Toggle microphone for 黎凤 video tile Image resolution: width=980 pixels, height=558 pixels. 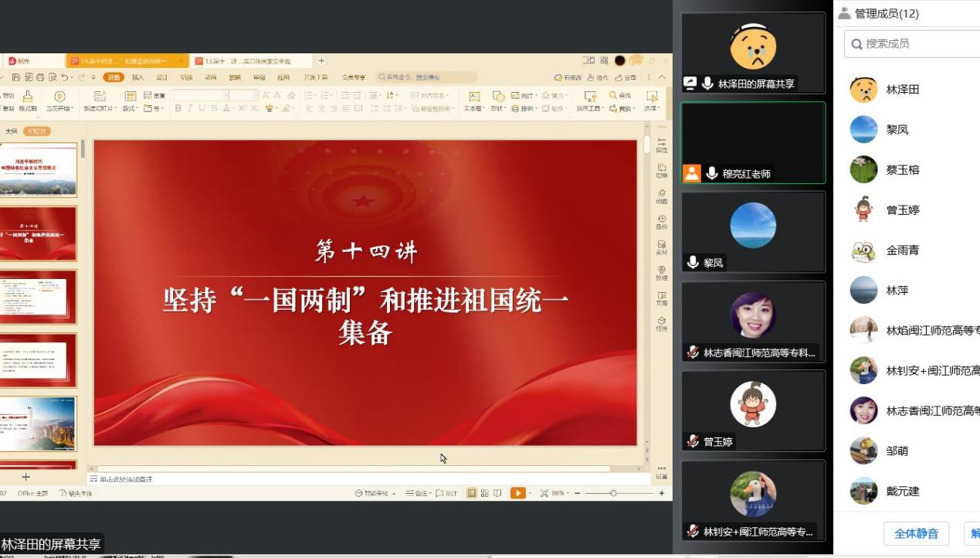(x=693, y=263)
